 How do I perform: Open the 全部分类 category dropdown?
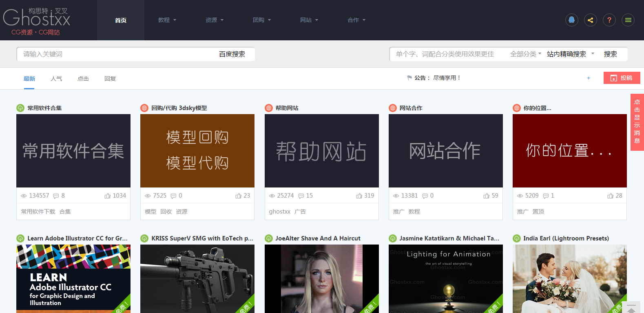tap(525, 54)
